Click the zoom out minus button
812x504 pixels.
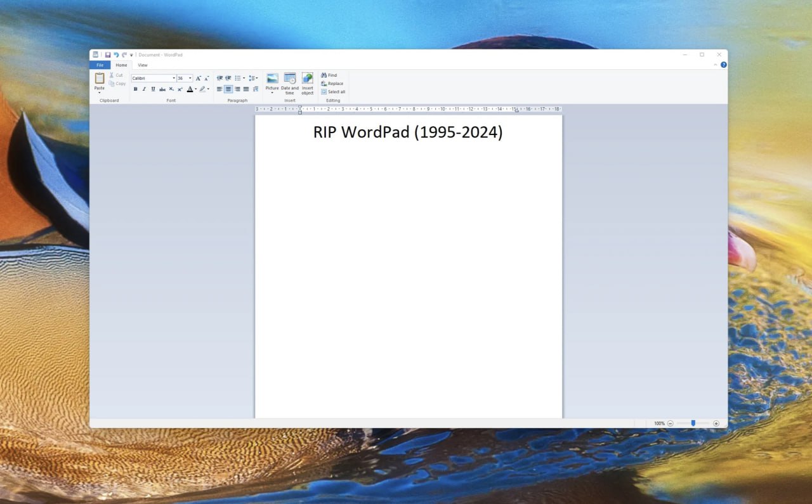coord(671,423)
